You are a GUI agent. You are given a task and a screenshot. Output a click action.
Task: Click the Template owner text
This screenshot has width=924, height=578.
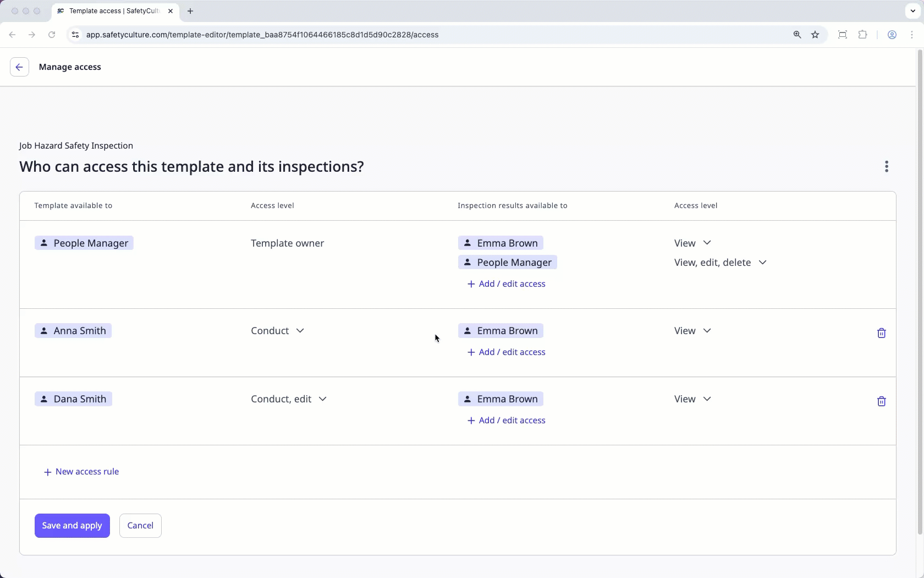click(287, 243)
